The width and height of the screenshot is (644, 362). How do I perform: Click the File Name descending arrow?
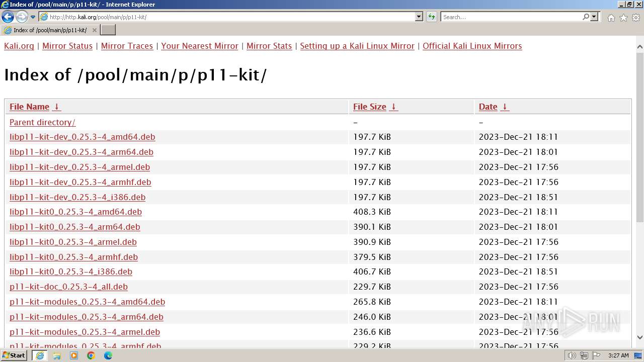pyautogui.click(x=57, y=107)
